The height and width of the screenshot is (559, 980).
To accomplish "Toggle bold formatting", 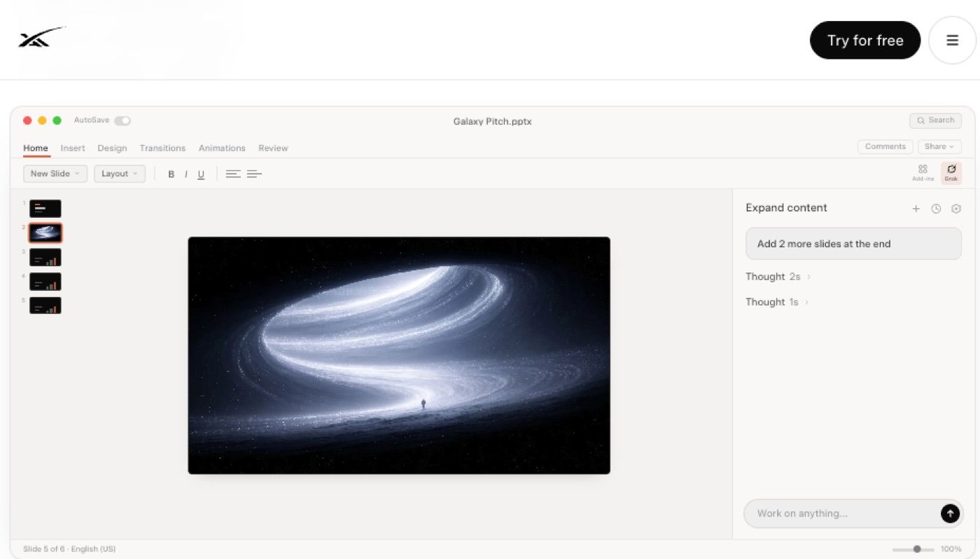I will tap(171, 174).
